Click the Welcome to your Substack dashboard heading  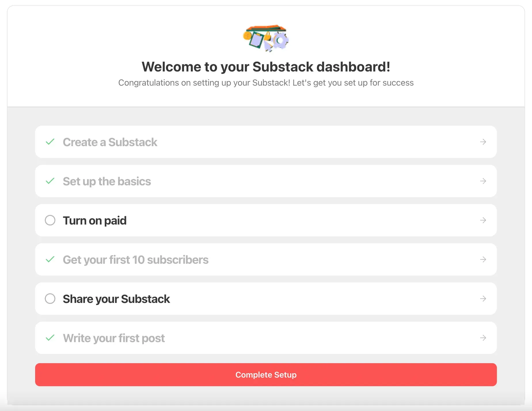[265, 67]
